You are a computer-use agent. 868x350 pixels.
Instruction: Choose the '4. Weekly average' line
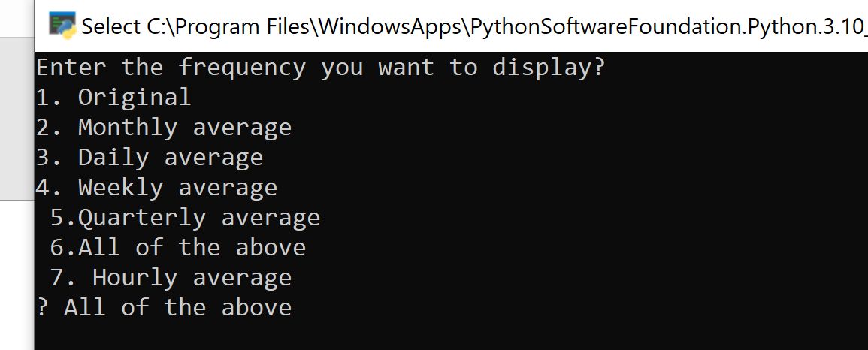[156, 188]
